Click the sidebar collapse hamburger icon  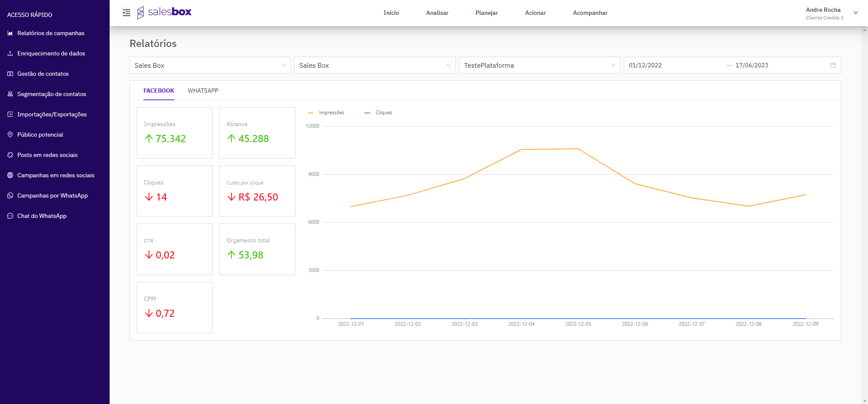coord(126,13)
